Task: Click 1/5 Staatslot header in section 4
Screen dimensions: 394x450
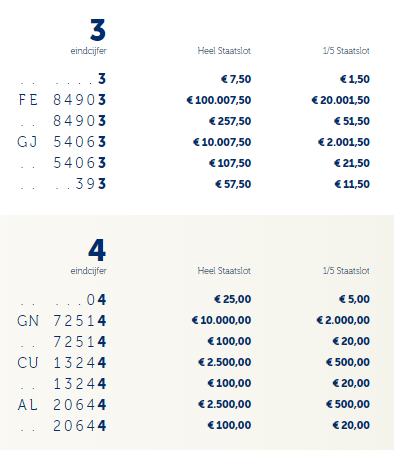Action: tap(346, 270)
